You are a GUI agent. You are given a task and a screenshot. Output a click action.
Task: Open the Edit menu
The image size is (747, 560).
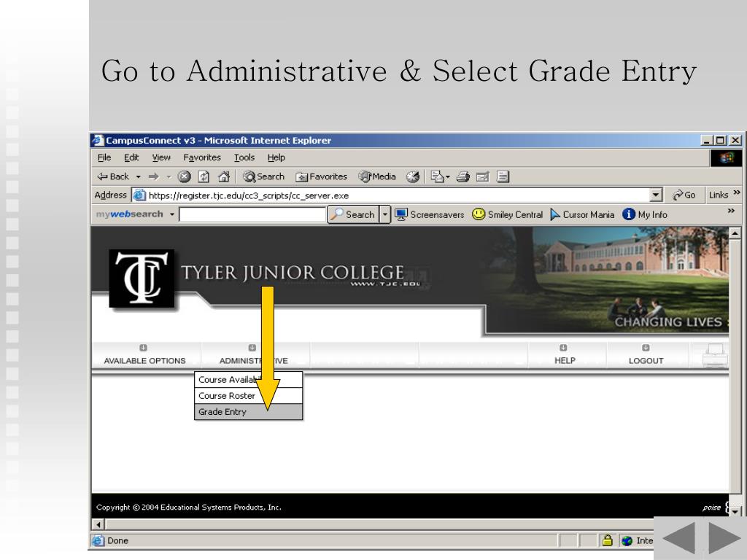point(131,157)
